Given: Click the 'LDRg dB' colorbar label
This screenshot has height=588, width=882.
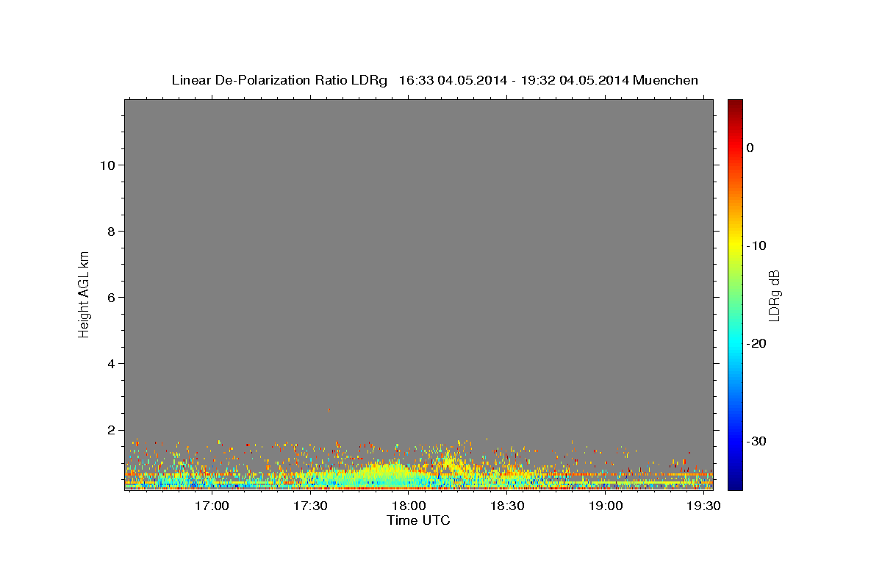Looking at the screenshot, I should point(774,295).
